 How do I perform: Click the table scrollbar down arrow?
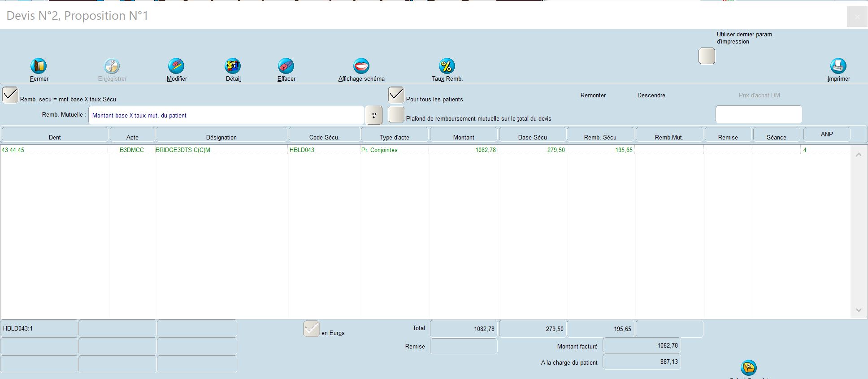pos(859,310)
